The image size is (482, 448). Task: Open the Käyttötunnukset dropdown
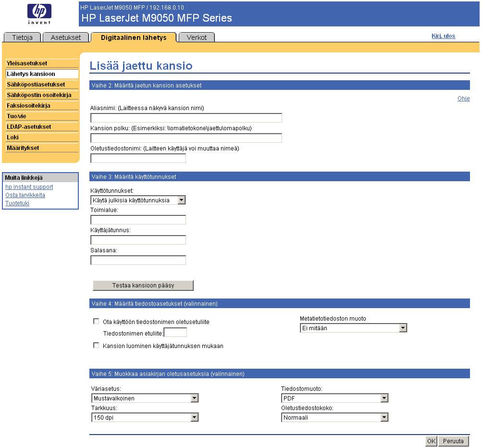(x=138, y=200)
